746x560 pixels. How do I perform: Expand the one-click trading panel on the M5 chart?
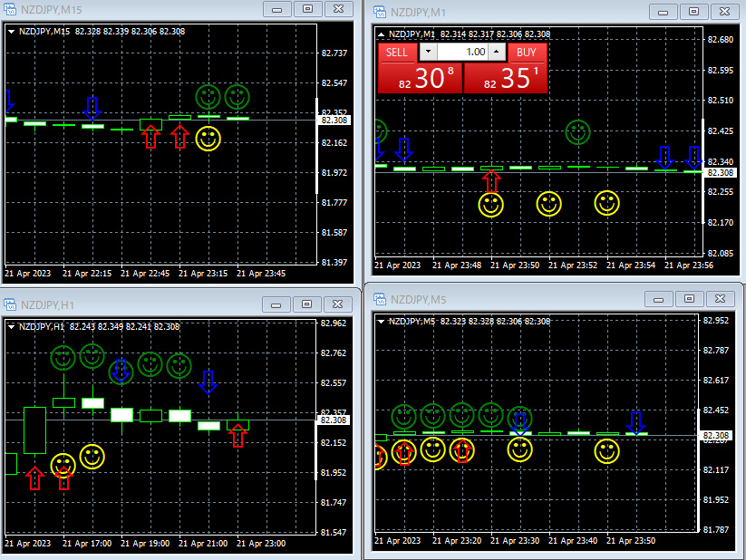pyautogui.click(x=381, y=322)
